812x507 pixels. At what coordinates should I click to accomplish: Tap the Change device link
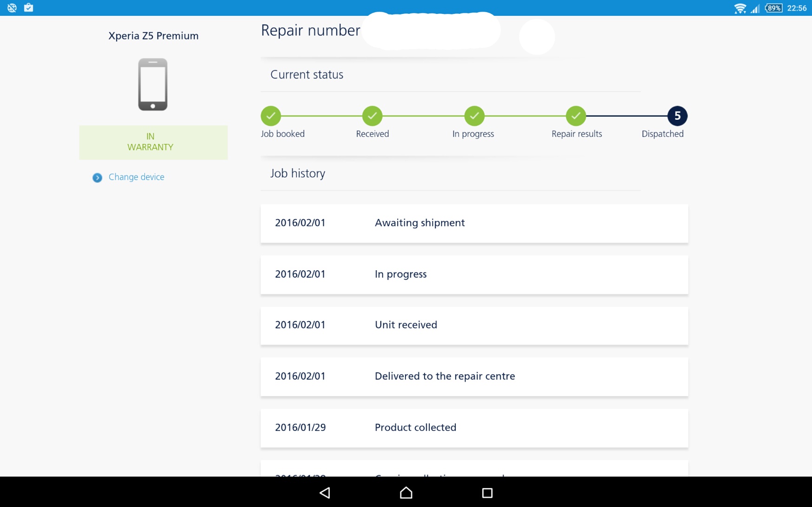coord(136,177)
